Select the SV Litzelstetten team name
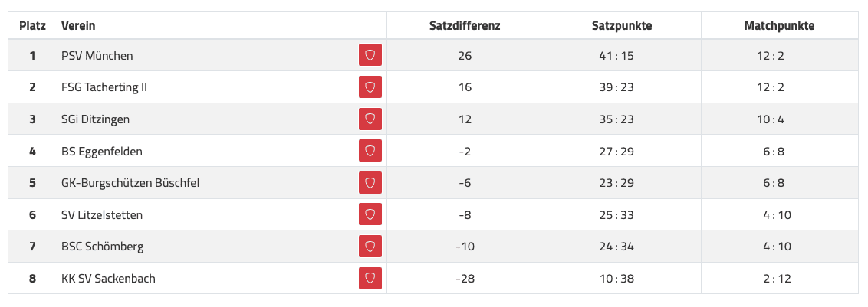The image size is (868, 307). tap(102, 215)
